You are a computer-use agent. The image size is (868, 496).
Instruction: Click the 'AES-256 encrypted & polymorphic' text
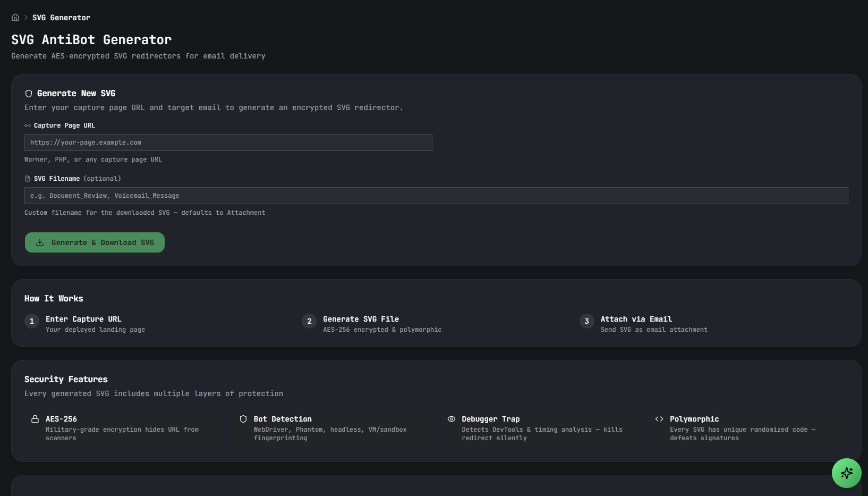(x=382, y=330)
